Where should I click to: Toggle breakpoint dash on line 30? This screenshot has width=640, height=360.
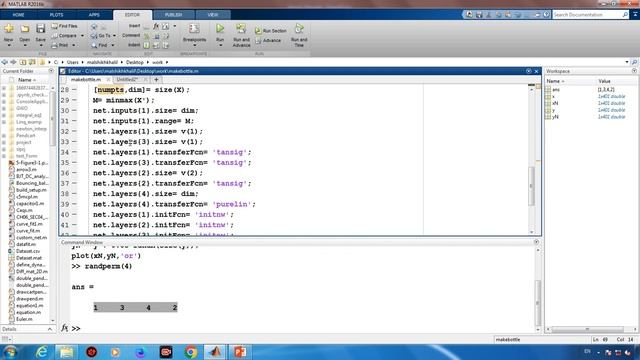[74, 110]
